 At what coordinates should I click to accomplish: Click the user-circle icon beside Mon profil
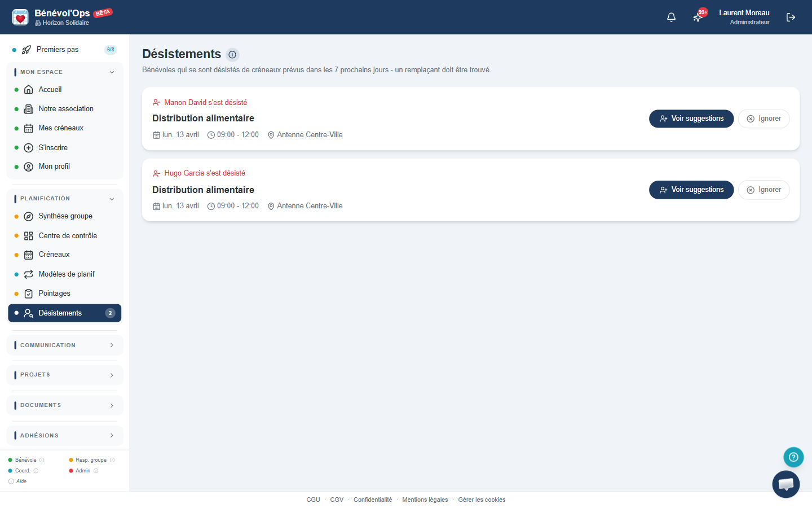point(29,167)
